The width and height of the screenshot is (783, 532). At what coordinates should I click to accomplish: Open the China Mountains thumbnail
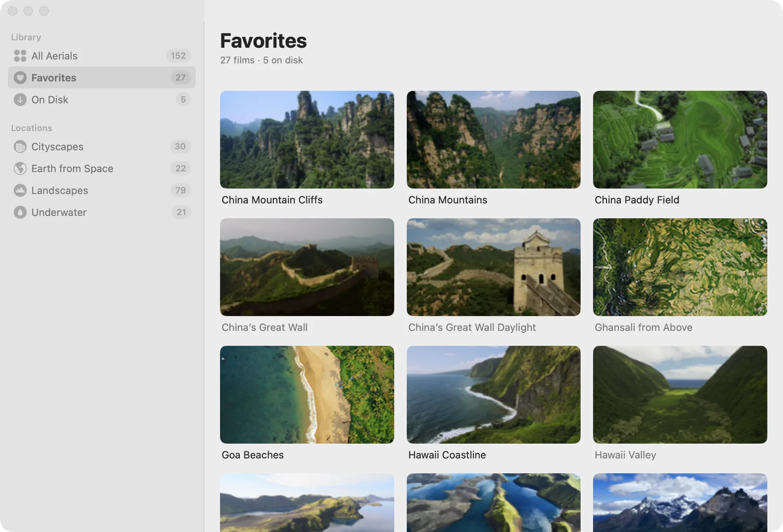click(x=493, y=140)
